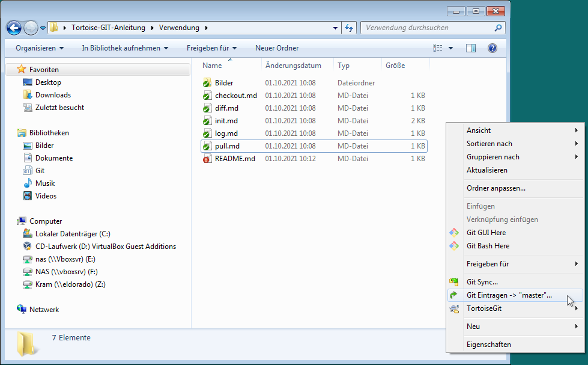Viewport: 588px width, 365px height.
Task: Click the pull.md file icon
Action: tap(207, 146)
